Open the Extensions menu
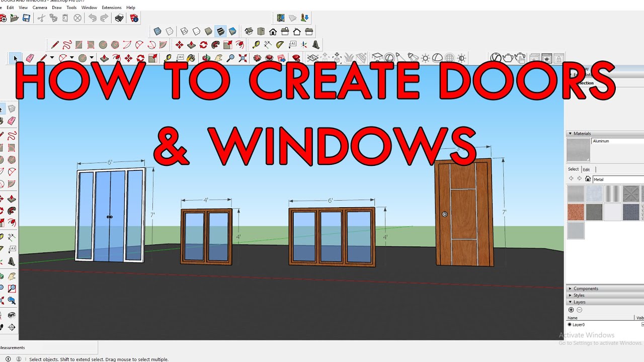 point(112,8)
